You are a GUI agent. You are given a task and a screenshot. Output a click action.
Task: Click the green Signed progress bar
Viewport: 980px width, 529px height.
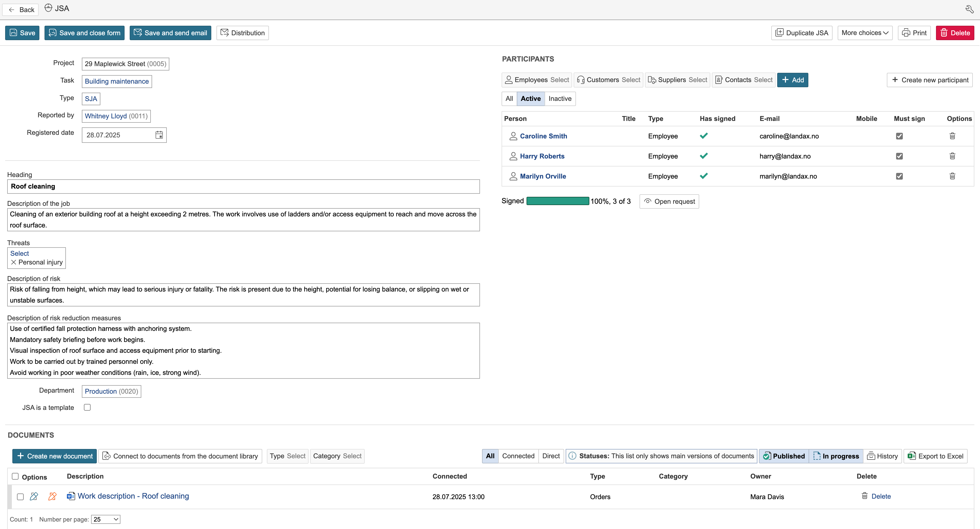click(x=557, y=201)
